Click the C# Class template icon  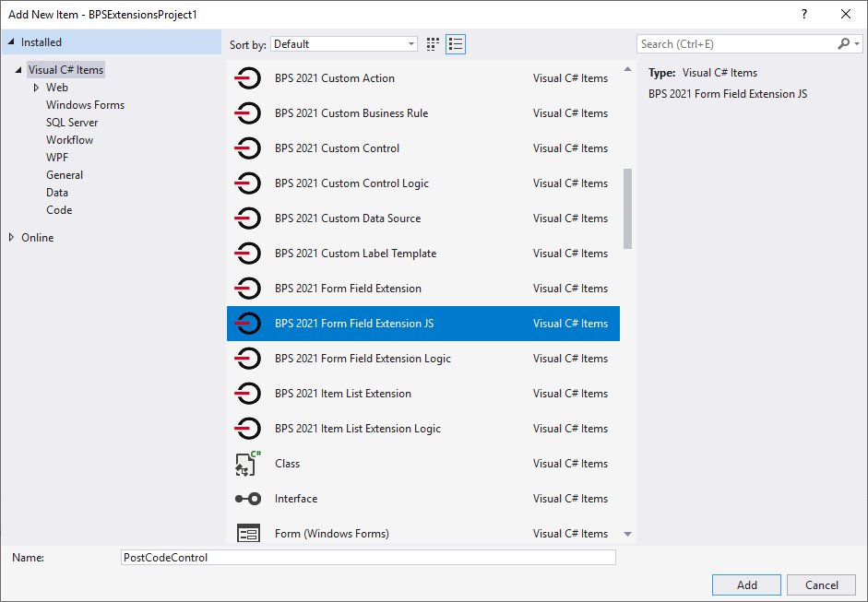[x=248, y=464]
